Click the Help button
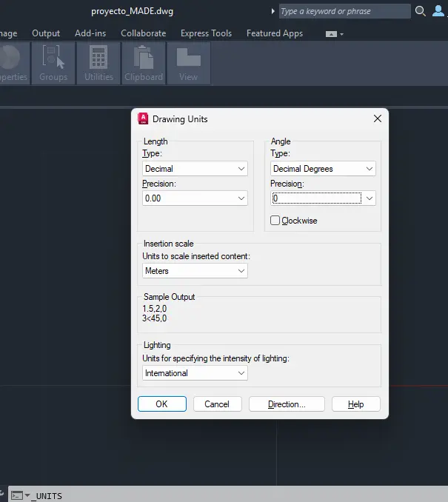Screen dimensions: 448x502 355,404
